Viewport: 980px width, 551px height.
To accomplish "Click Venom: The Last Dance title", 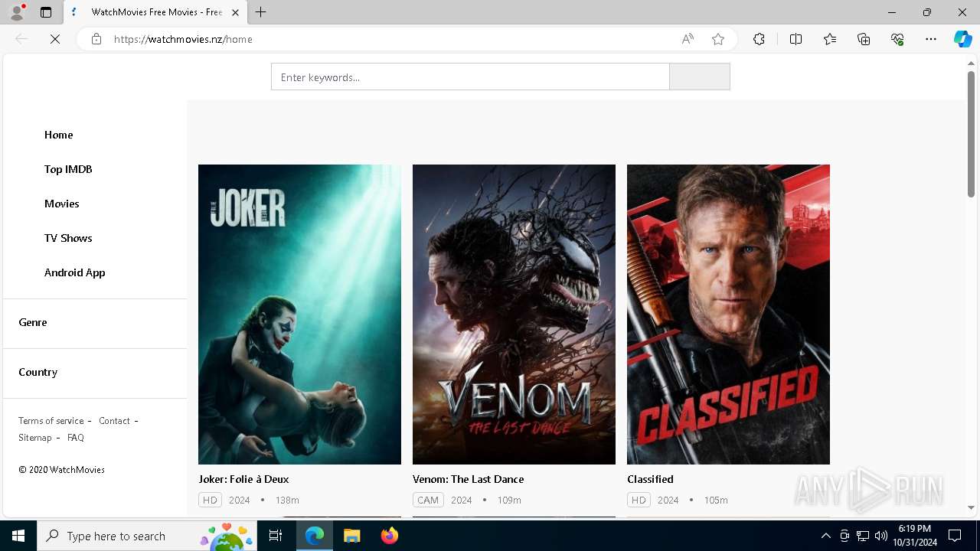I will click(469, 479).
